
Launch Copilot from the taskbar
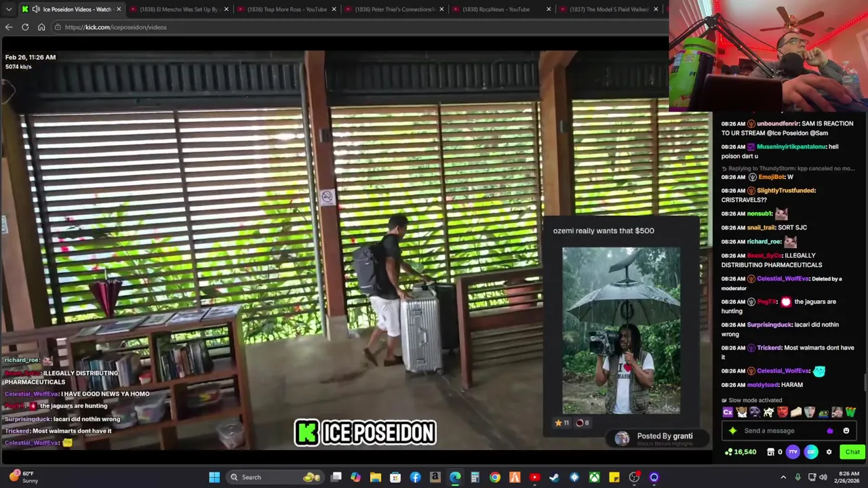coord(355,477)
